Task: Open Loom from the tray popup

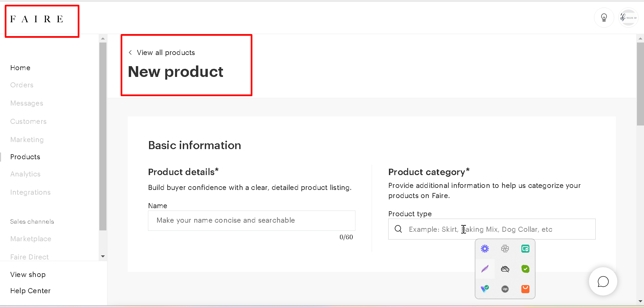Action: [485, 249]
